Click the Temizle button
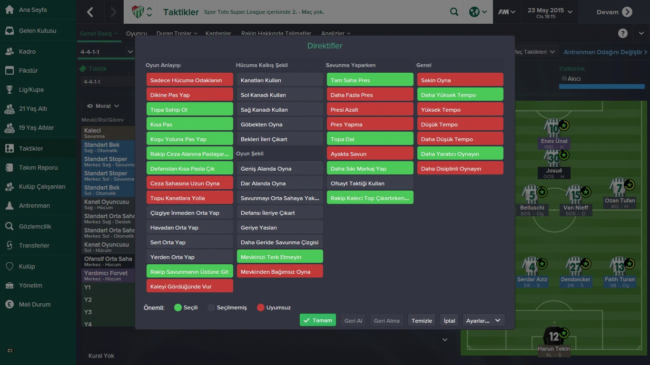 coord(422,321)
